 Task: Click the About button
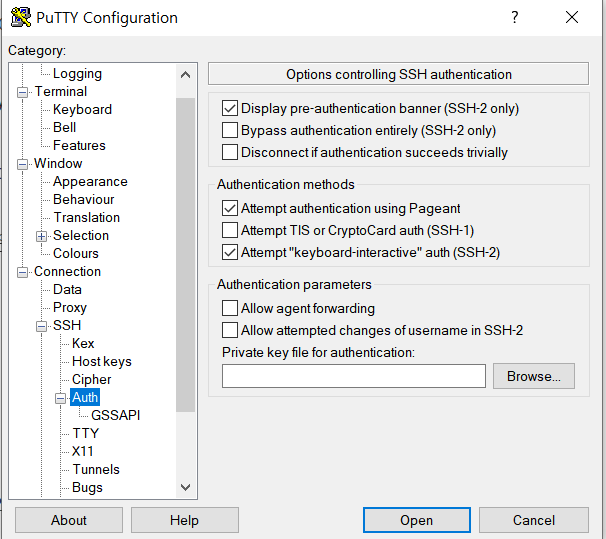pos(69,520)
